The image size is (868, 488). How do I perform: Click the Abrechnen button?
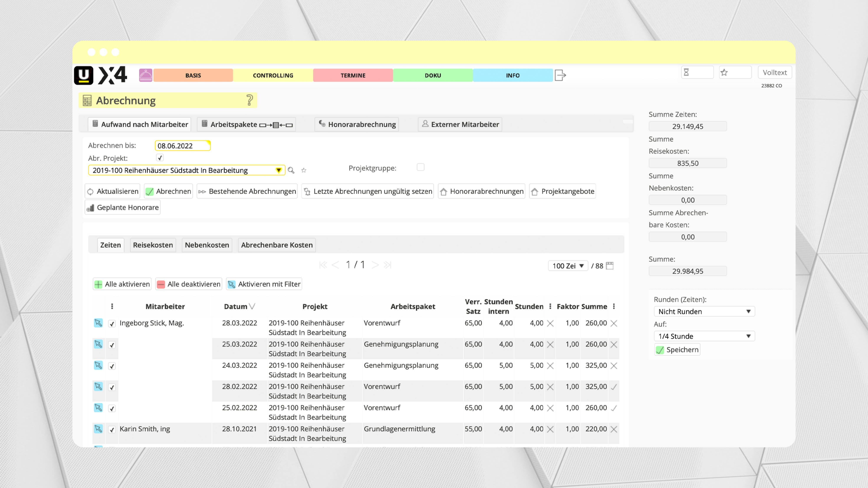click(168, 191)
